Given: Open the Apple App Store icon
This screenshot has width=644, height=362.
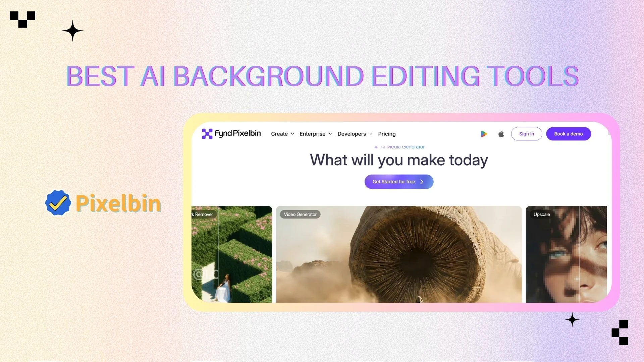Looking at the screenshot, I should 501,134.
